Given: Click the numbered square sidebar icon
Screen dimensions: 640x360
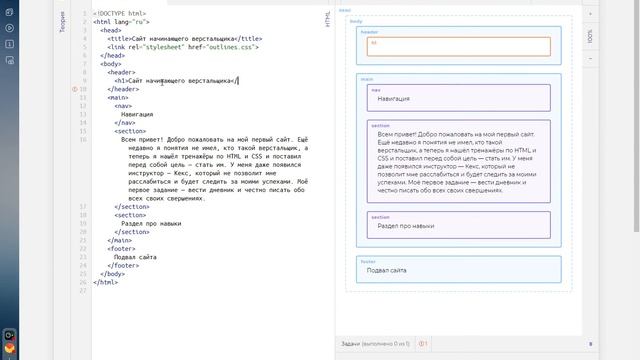Looking at the screenshot, I should coord(9,44).
